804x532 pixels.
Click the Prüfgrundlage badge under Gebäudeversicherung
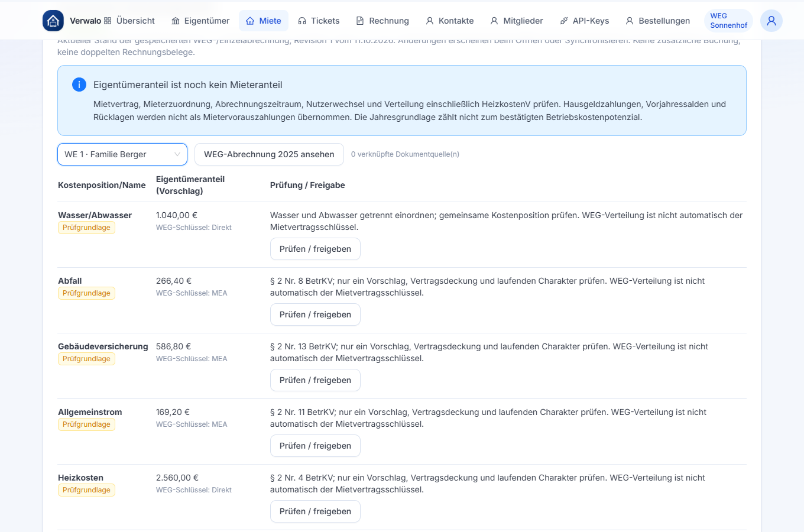point(86,359)
